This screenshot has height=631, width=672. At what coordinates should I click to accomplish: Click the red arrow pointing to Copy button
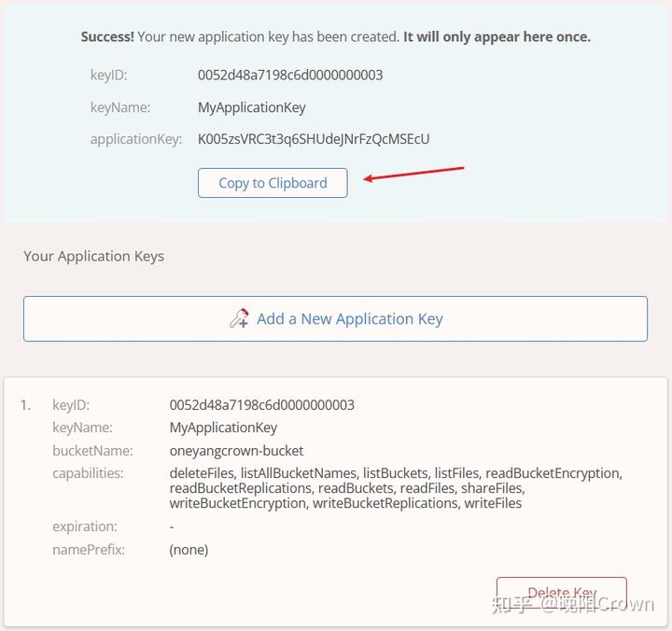(x=413, y=175)
